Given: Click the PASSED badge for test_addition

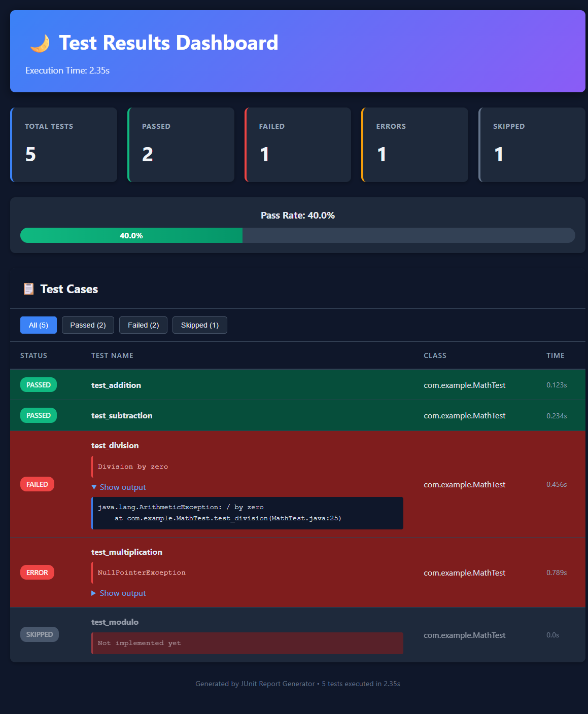Looking at the screenshot, I should click(39, 385).
